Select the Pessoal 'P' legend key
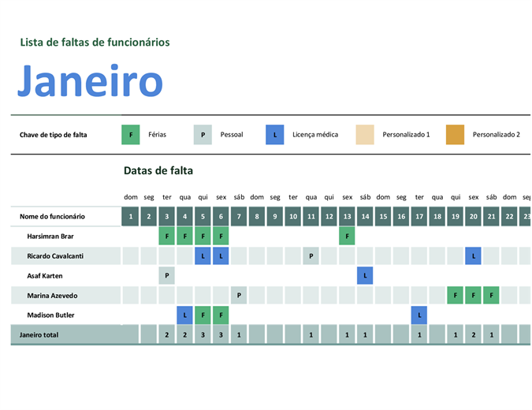This screenshot has width=532, height=410. (203, 135)
